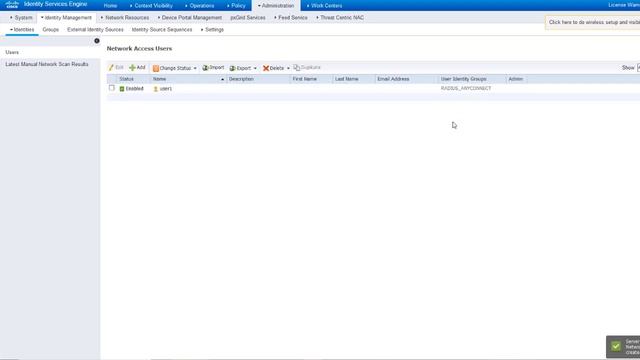Go to pxGrid Services
Screen dimensions: 640x360
pyautogui.click(x=248, y=18)
